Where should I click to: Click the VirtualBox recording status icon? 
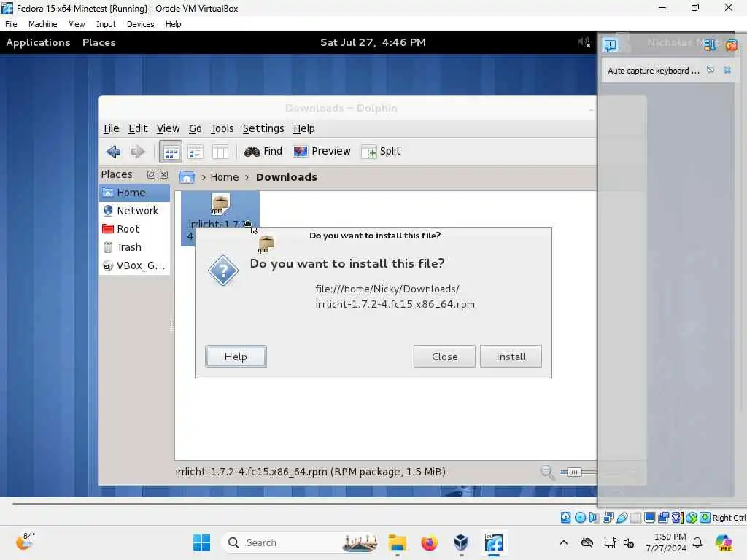[664, 518]
